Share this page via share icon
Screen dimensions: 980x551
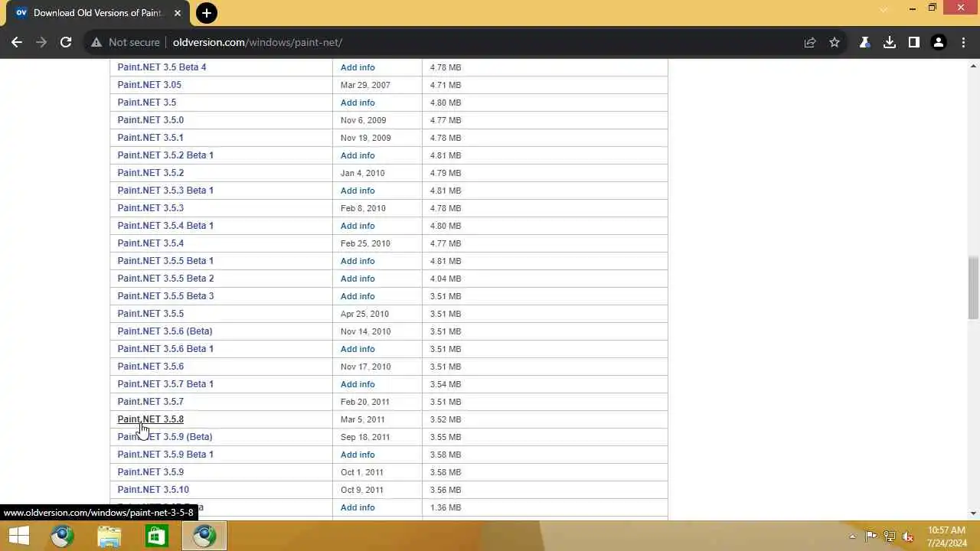tap(810, 42)
